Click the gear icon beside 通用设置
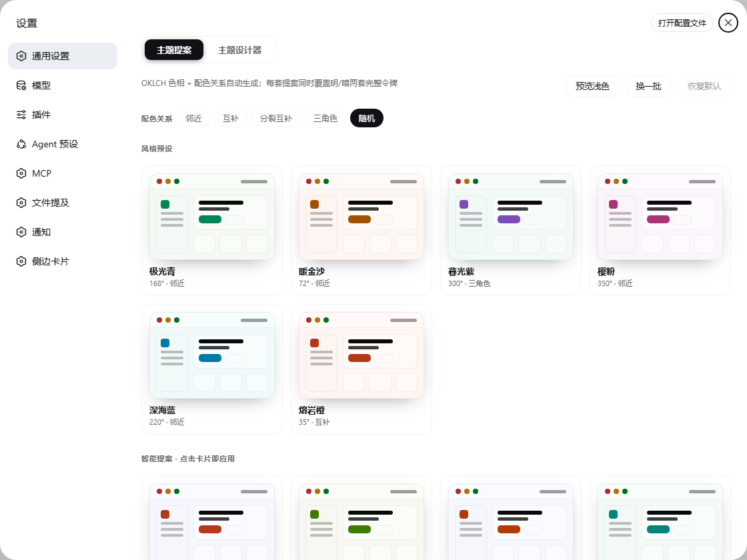The height and width of the screenshot is (560, 747). [x=21, y=56]
